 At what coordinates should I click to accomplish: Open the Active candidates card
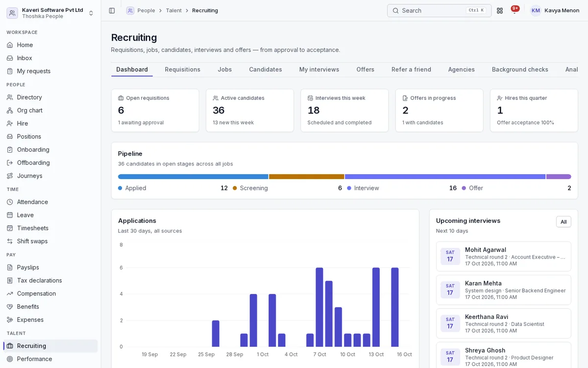coord(250,110)
